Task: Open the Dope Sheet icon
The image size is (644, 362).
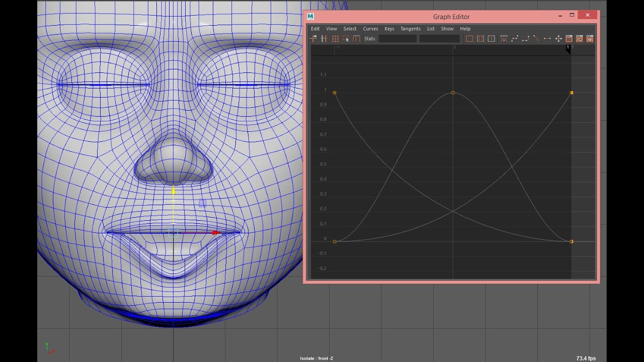Action: coord(569,39)
